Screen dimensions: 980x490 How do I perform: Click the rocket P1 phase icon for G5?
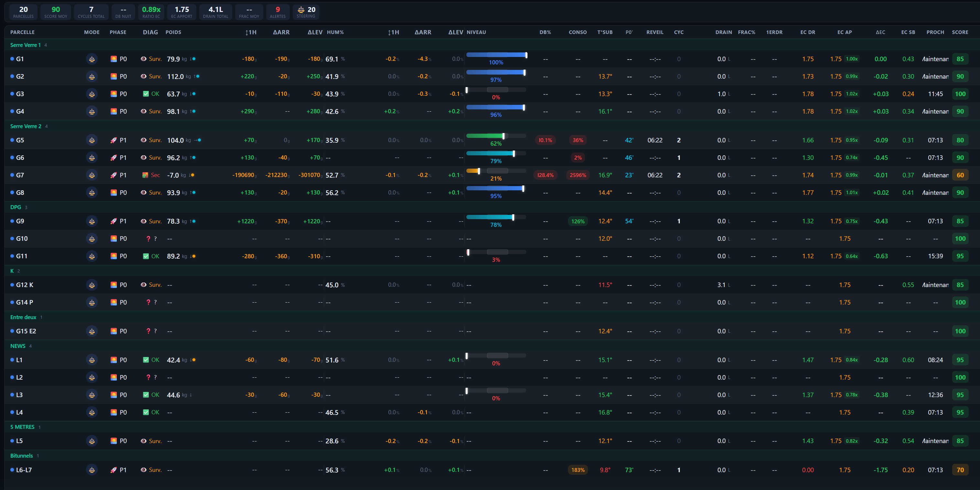click(114, 140)
